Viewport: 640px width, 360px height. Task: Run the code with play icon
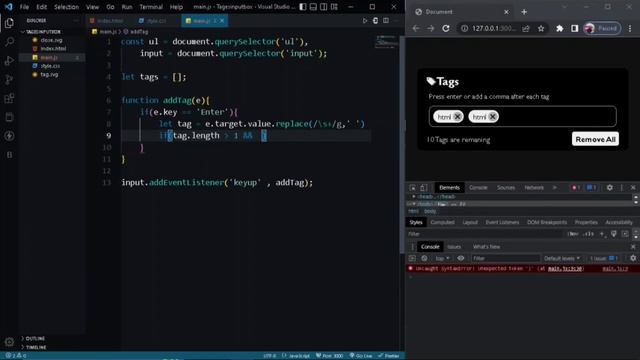(x=365, y=20)
